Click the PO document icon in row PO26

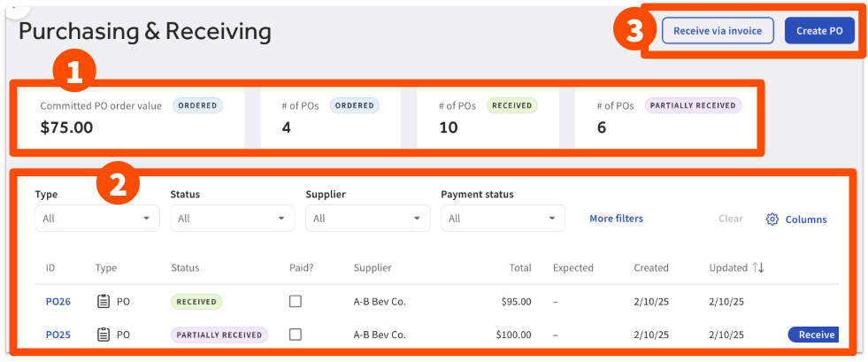[x=104, y=302]
